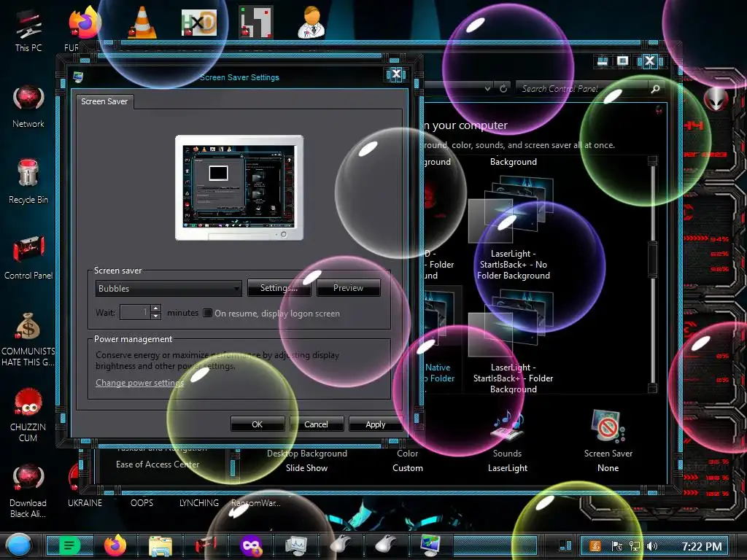Select LaserLight StartIsBack+ No Folder Background theme

tap(513, 227)
